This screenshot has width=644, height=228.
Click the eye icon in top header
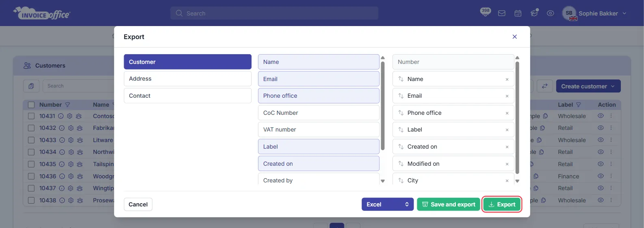[551, 13]
